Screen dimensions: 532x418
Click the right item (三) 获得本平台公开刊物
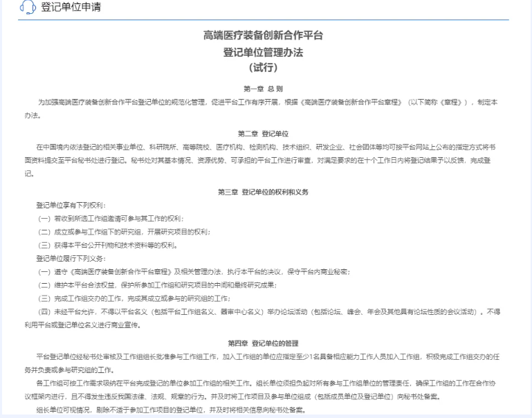107,245
